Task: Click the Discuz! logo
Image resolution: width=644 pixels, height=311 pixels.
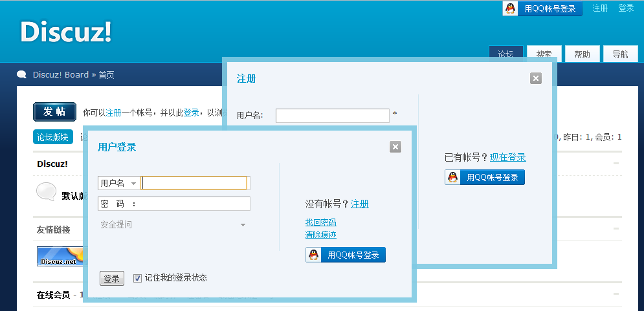Action: [66, 32]
